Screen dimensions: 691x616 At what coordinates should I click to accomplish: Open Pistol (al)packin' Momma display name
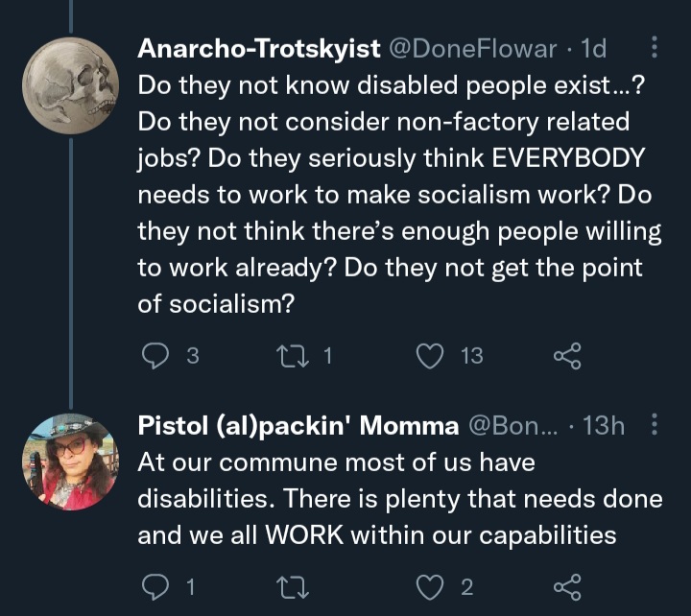pos(298,426)
